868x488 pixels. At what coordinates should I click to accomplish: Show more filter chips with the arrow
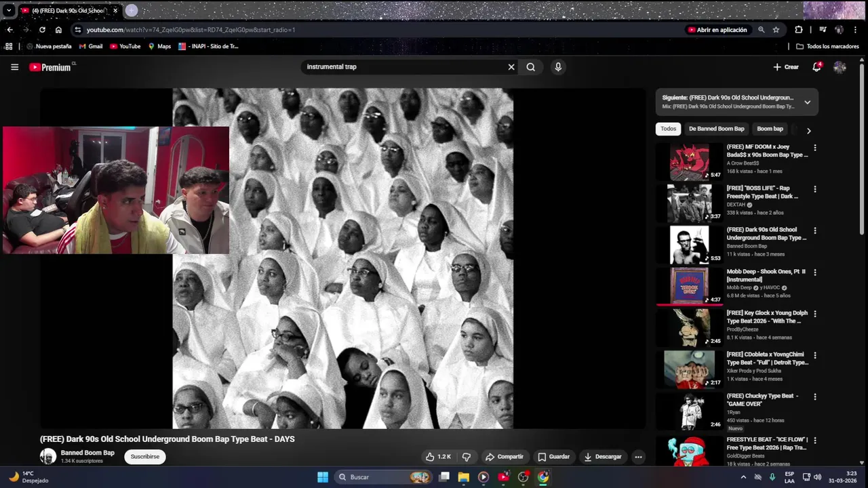(808, 130)
